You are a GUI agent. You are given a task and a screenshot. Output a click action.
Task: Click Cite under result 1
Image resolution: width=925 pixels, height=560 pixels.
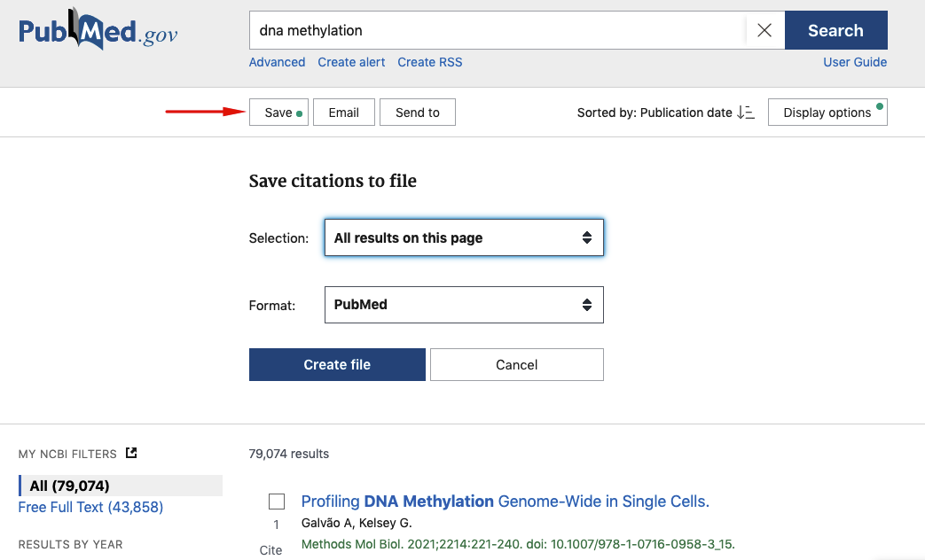[x=270, y=550]
